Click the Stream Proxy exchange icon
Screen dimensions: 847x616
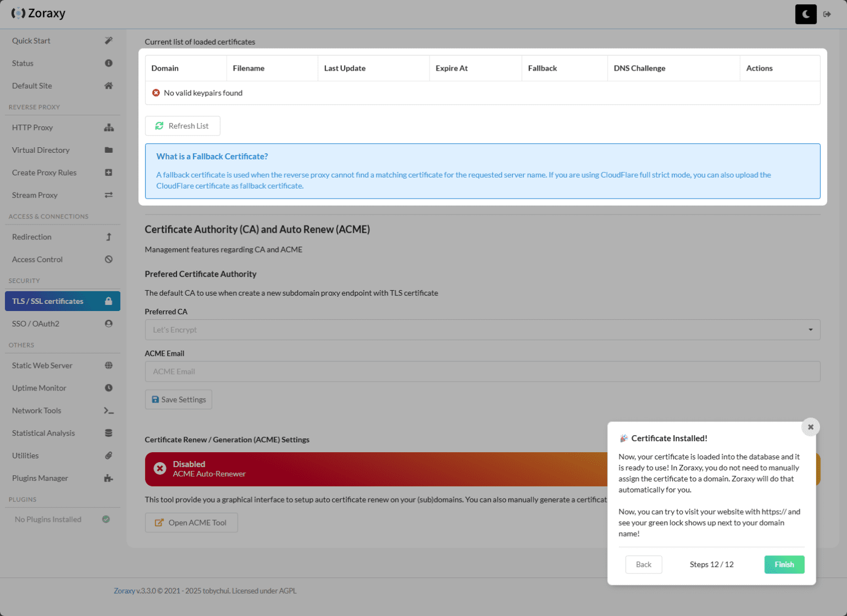click(x=109, y=195)
